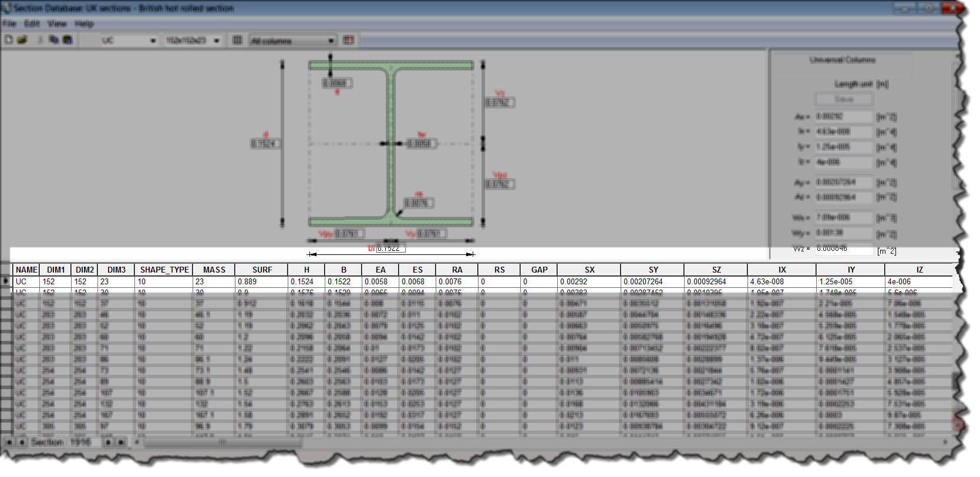Click the MASS column header
This screenshot has height=477, width=980.
pos(214,270)
